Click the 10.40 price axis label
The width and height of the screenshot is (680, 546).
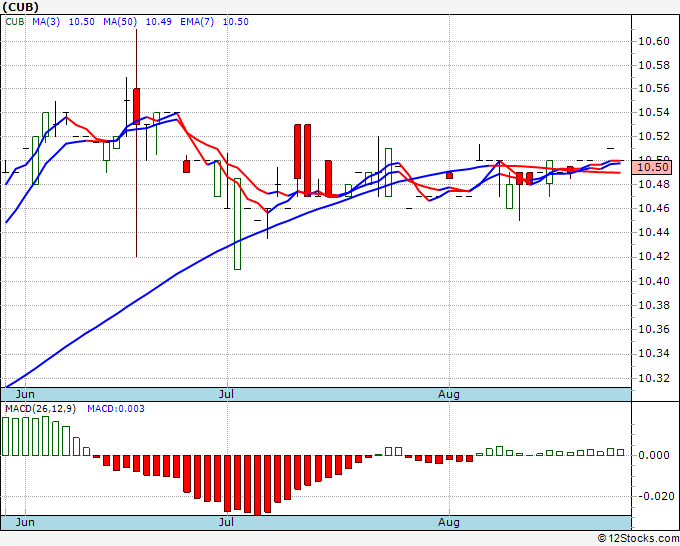click(x=654, y=281)
